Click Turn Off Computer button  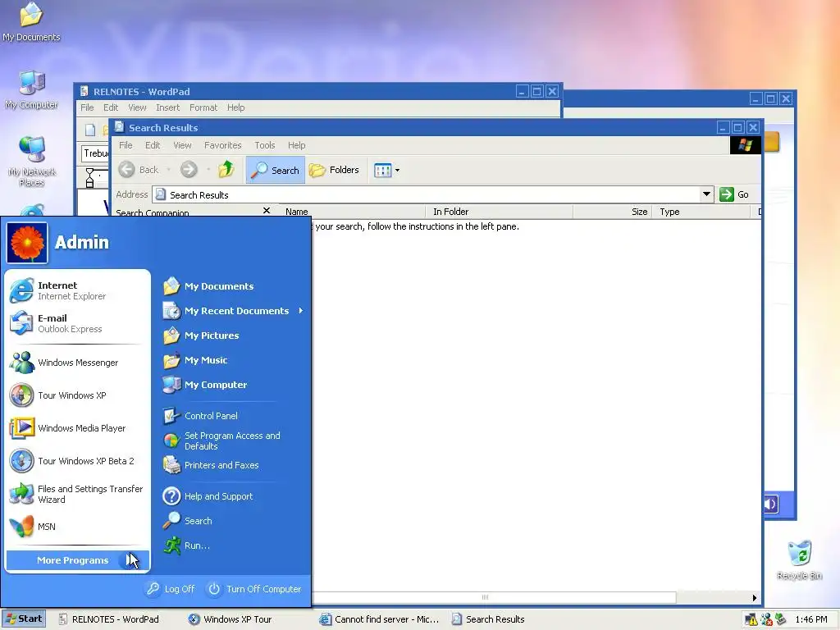[254, 589]
